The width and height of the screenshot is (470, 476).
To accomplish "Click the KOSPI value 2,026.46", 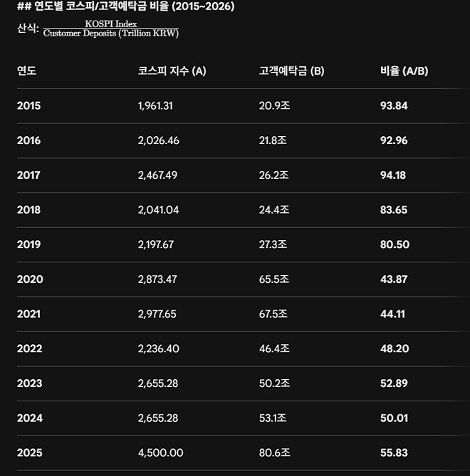I will [x=158, y=140].
